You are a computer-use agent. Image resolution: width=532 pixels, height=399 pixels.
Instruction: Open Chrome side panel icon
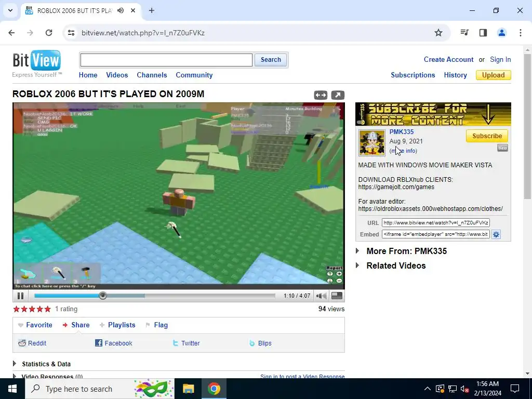click(483, 33)
